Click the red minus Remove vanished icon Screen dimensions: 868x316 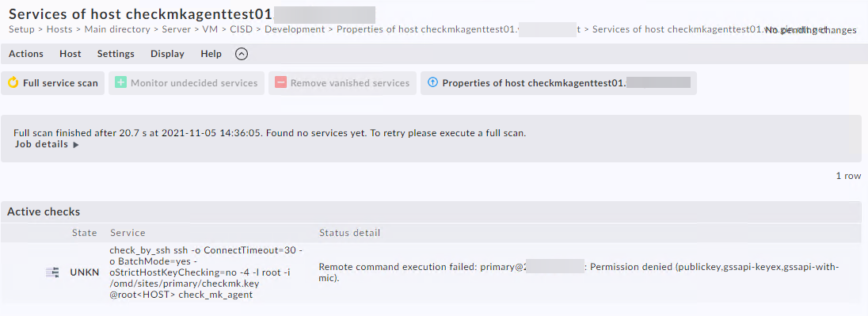[x=280, y=83]
